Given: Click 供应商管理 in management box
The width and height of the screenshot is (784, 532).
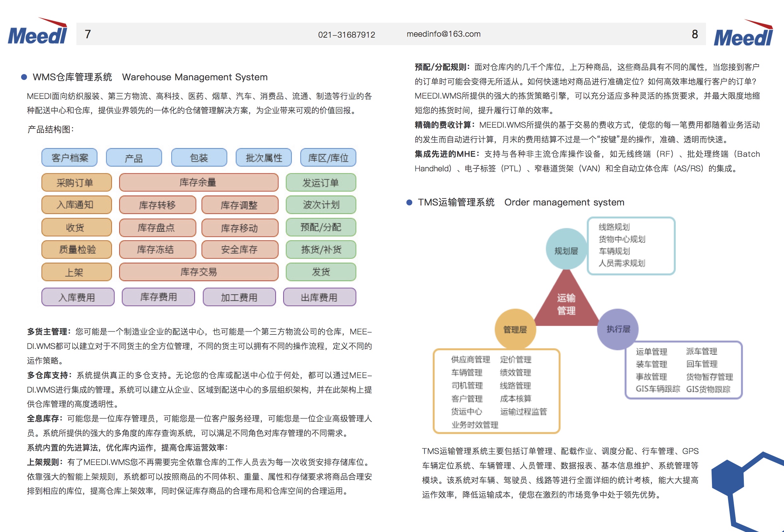Looking at the screenshot, I should pyautogui.click(x=471, y=360).
